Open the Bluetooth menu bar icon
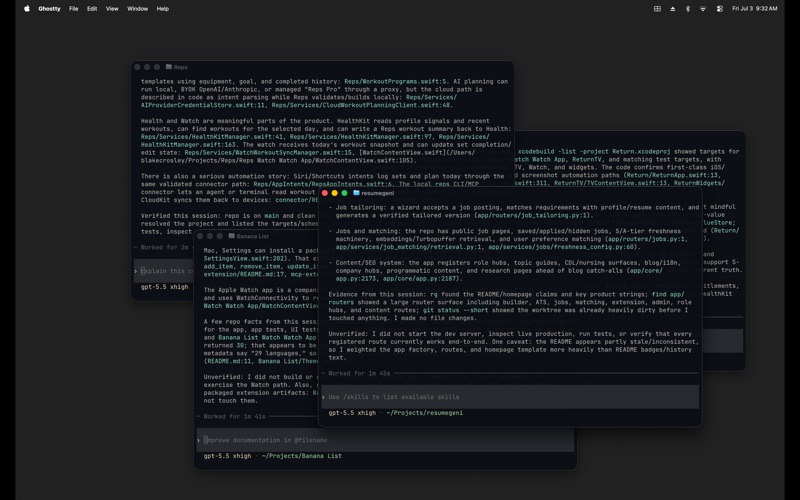Viewport: 800px width, 500px height. (688, 9)
